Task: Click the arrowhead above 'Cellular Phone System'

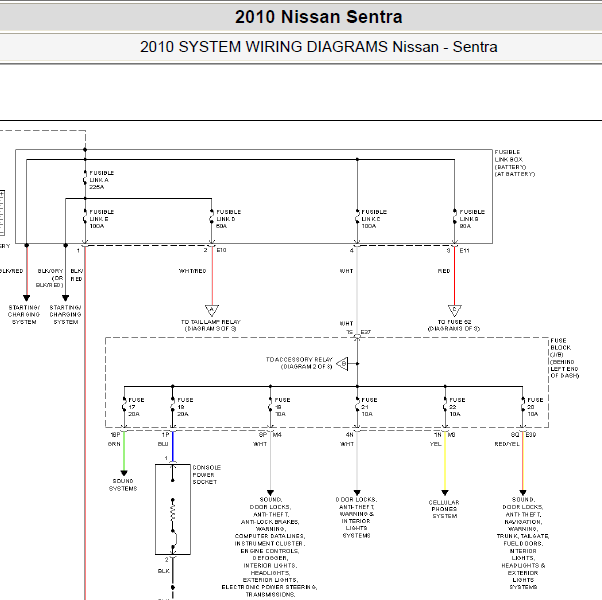Action: pyautogui.click(x=445, y=493)
